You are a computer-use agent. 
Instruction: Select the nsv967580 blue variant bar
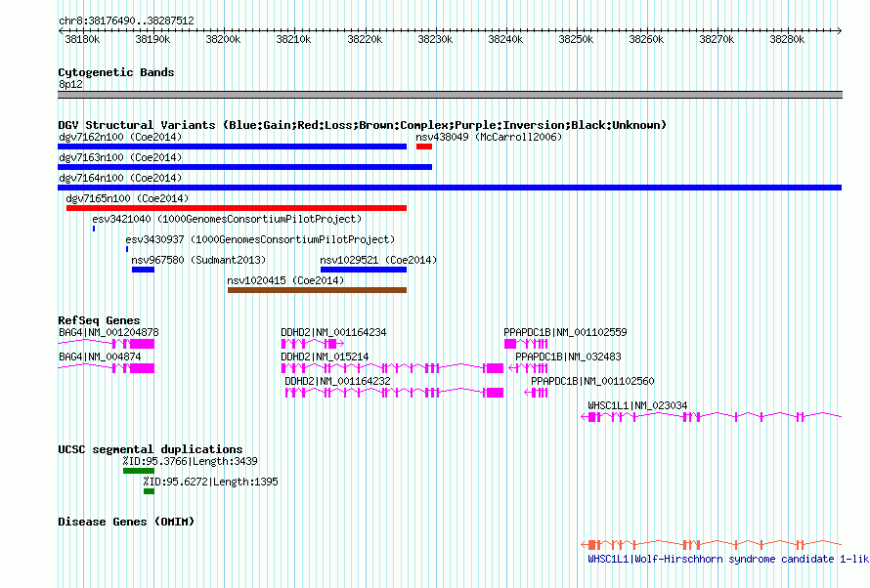pos(143,270)
